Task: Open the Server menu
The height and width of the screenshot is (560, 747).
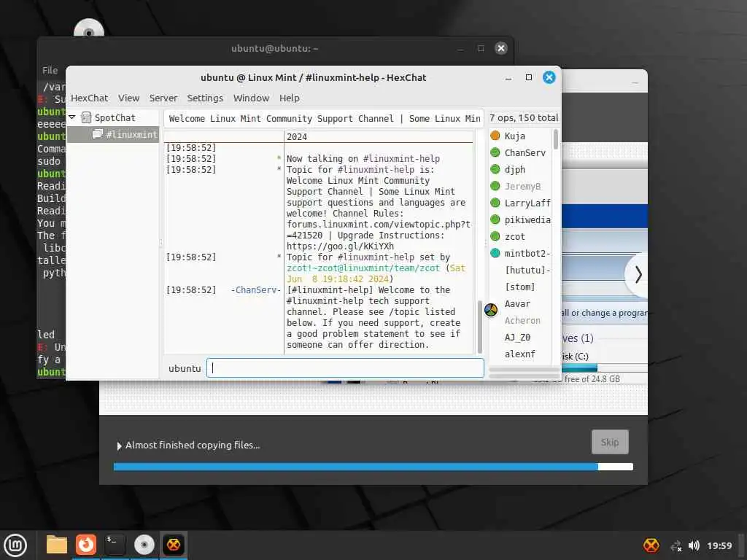Action: pyautogui.click(x=163, y=98)
